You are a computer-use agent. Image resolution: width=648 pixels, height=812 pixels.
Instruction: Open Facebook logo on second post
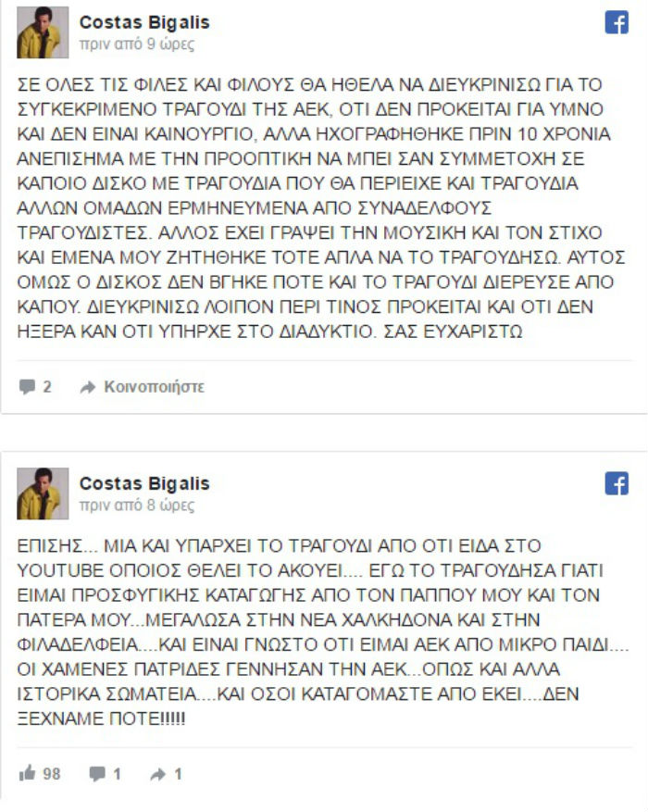617,483
